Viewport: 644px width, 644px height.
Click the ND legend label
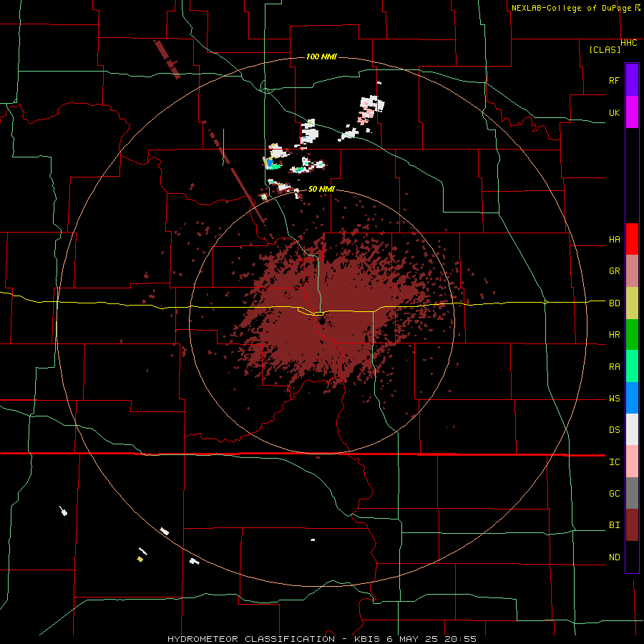pyautogui.click(x=614, y=557)
